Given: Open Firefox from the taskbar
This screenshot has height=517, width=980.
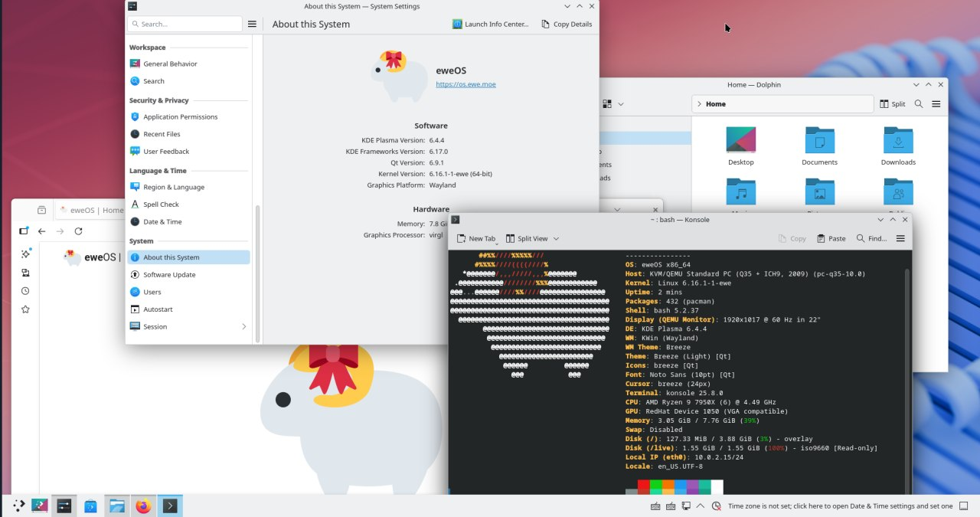Looking at the screenshot, I should coord(143,506).
